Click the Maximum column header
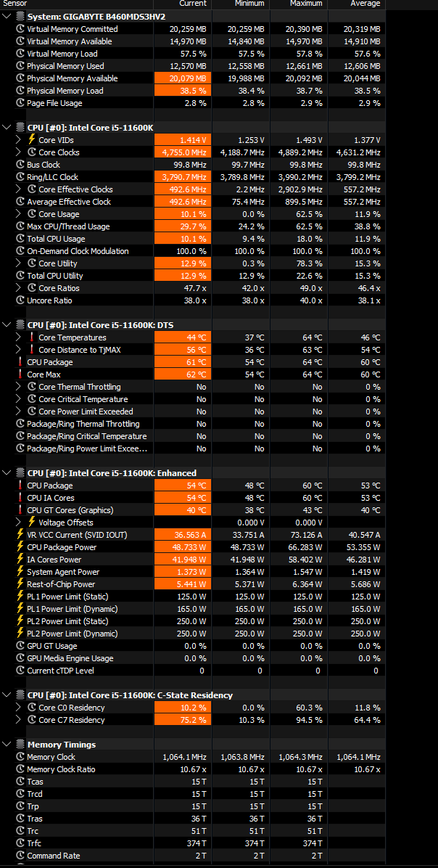Image resolution: width=438 pixels, height=868 pixels. pos(306,4)
